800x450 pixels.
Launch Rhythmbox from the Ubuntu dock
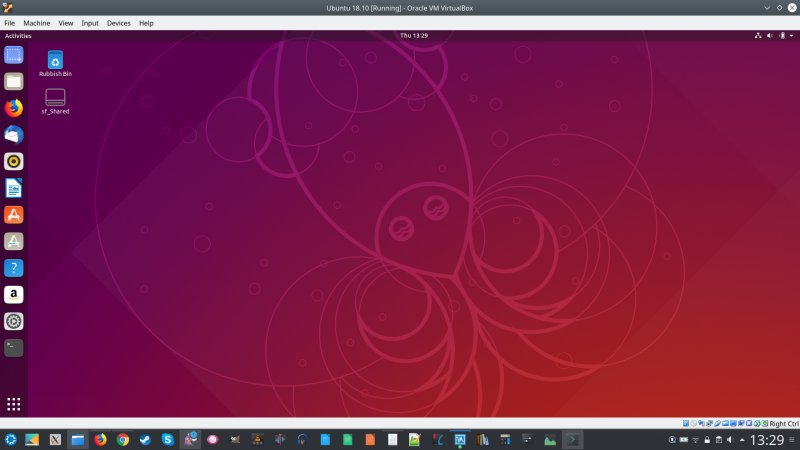(14, 161)
